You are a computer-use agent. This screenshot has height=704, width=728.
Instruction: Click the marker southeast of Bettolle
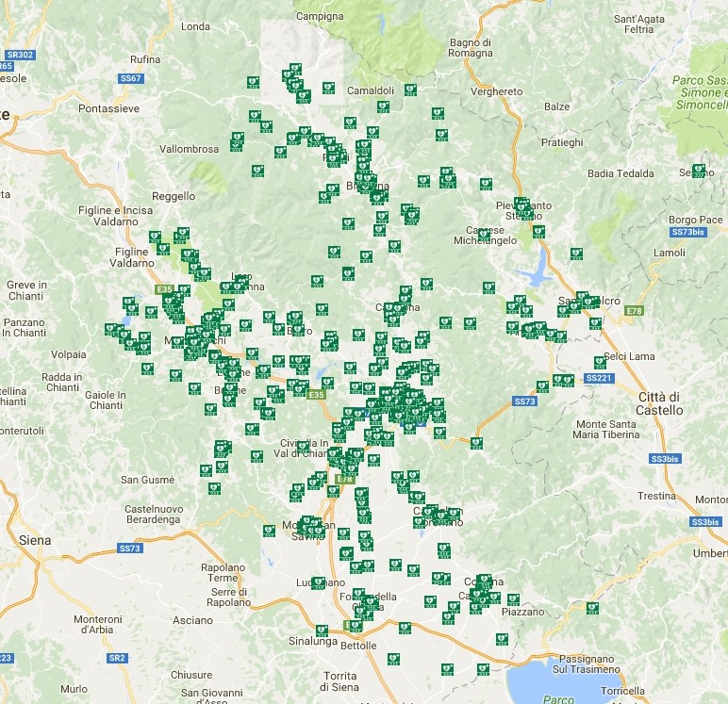[393, 659]
